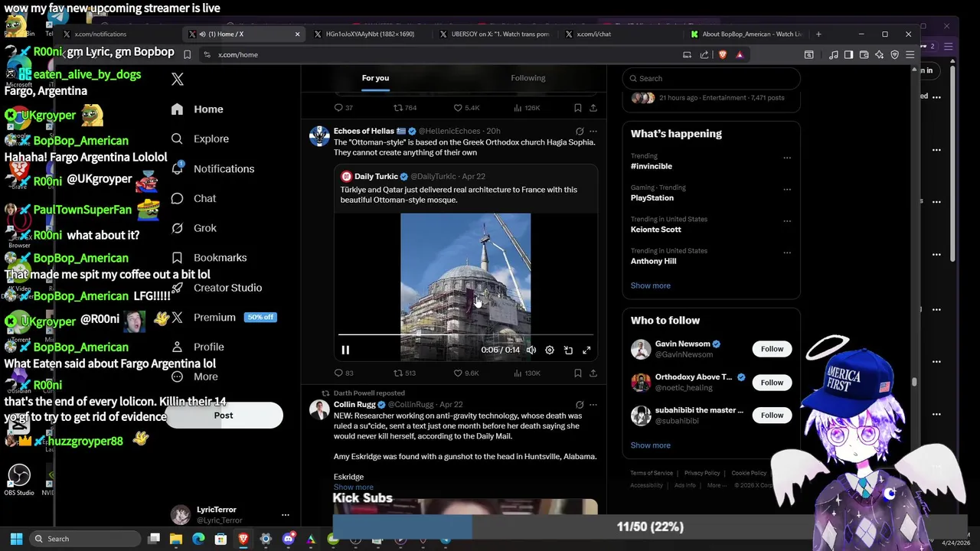This screenshot has width=980, height=551.
Task: Open more options for PlayStation trend
Action: coord(786,189)
